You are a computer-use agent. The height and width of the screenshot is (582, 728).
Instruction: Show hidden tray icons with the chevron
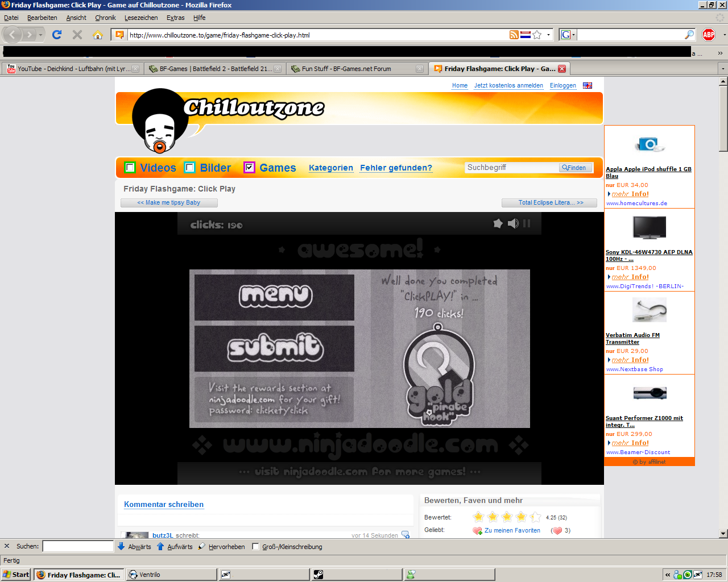pos(668,575)
